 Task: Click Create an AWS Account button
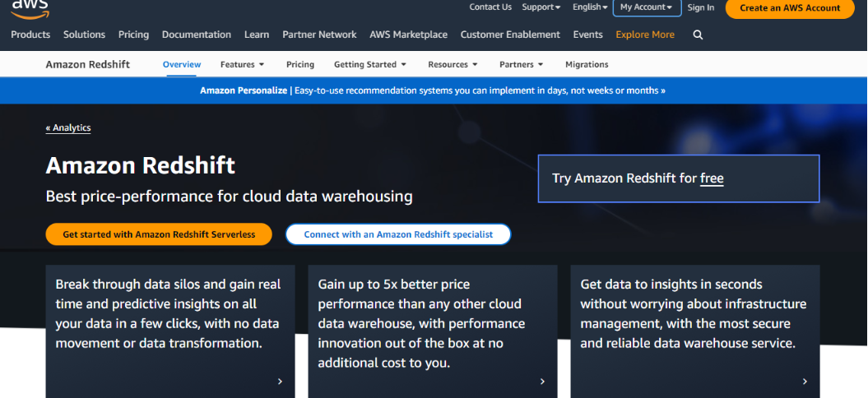790,7
